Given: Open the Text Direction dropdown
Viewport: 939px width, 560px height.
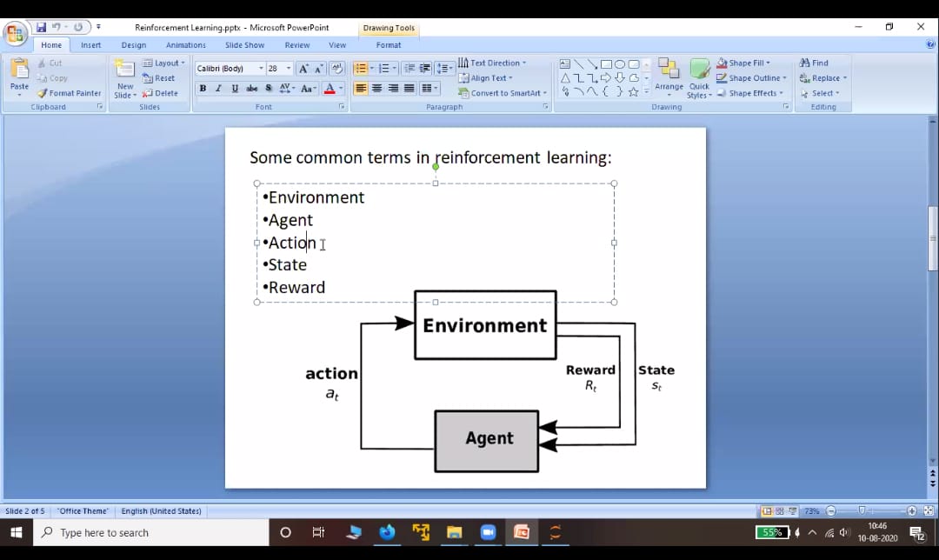Looking at the screenshot, I should pyautogui.click(x=492, y=63).
